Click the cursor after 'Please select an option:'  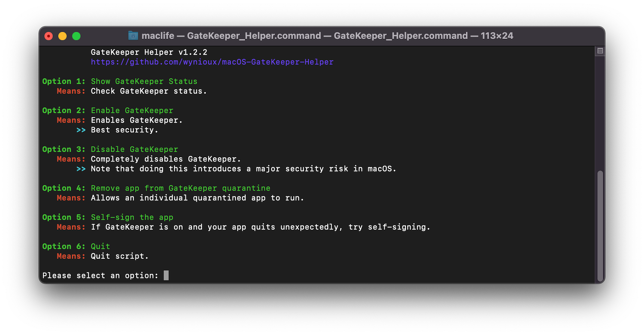(166, 275)
